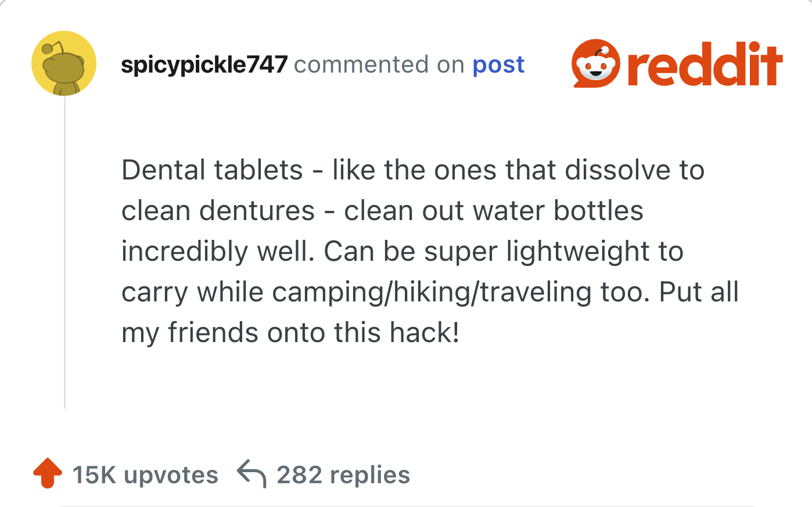
Task: Open the "282 replies" thread
Action: (x=343, y=475)
